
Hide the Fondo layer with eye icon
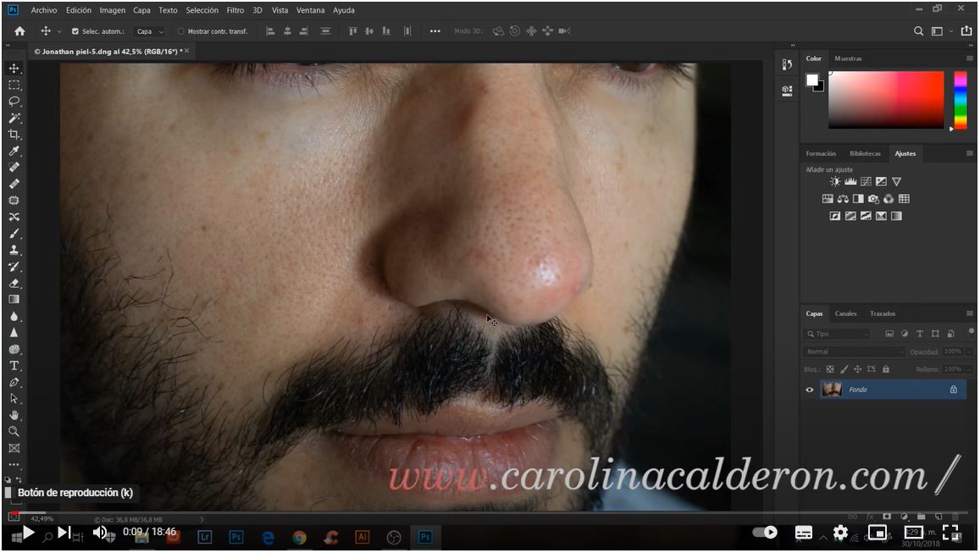[x=810, y=390]
